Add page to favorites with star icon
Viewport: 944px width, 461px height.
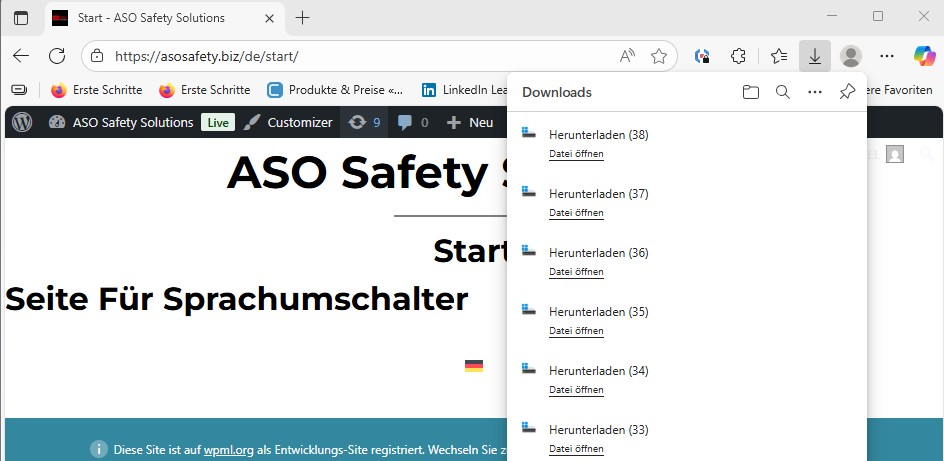pos(659,56)
